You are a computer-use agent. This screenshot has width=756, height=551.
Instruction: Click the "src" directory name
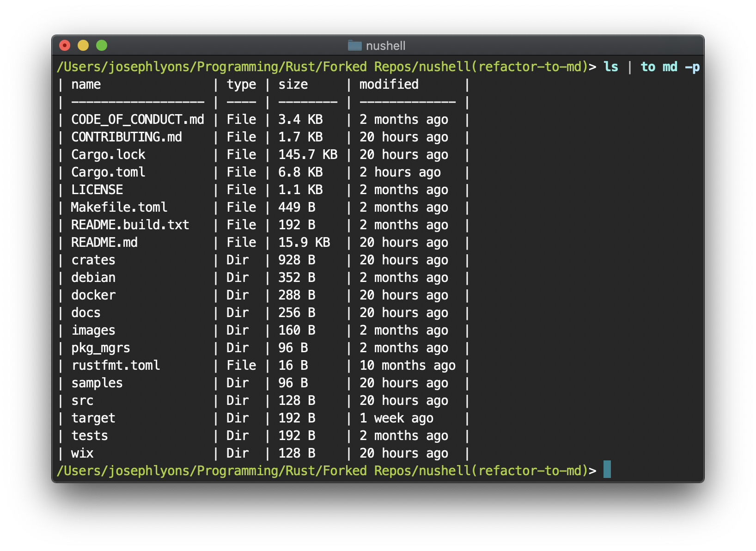coord(82,401)
